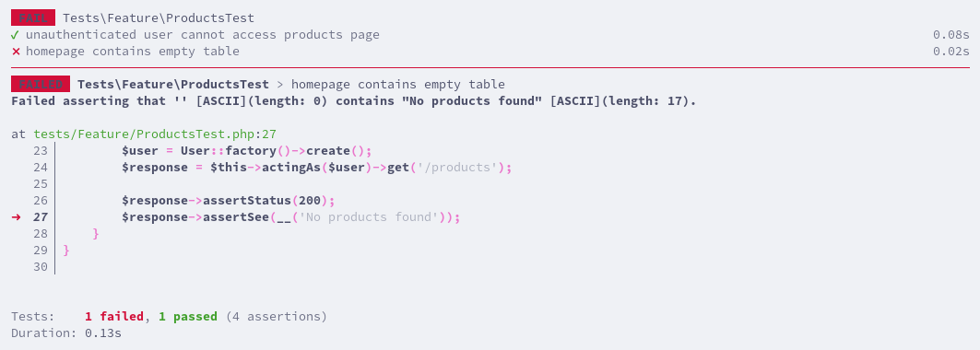Viewport: 980px width, 350px height.
Task: Click the Tests\Feature\ProductsTest header at top
Action: coord(159,18)
